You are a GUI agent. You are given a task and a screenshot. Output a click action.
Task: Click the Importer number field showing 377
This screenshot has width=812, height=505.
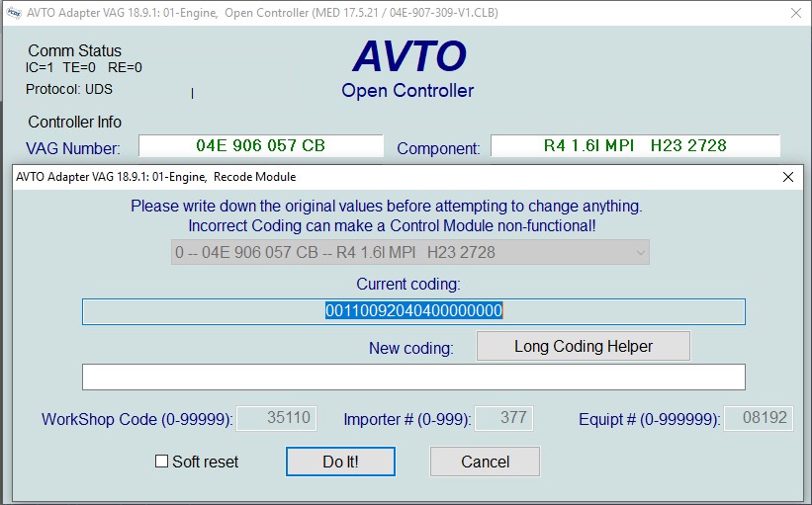coord(503,418)
